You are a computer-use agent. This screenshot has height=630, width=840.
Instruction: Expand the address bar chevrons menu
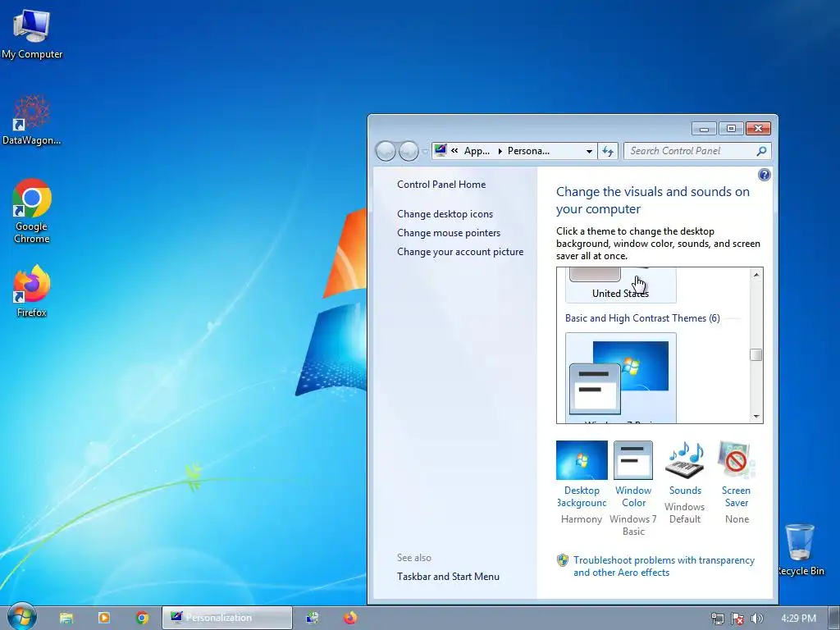point(454,151)
